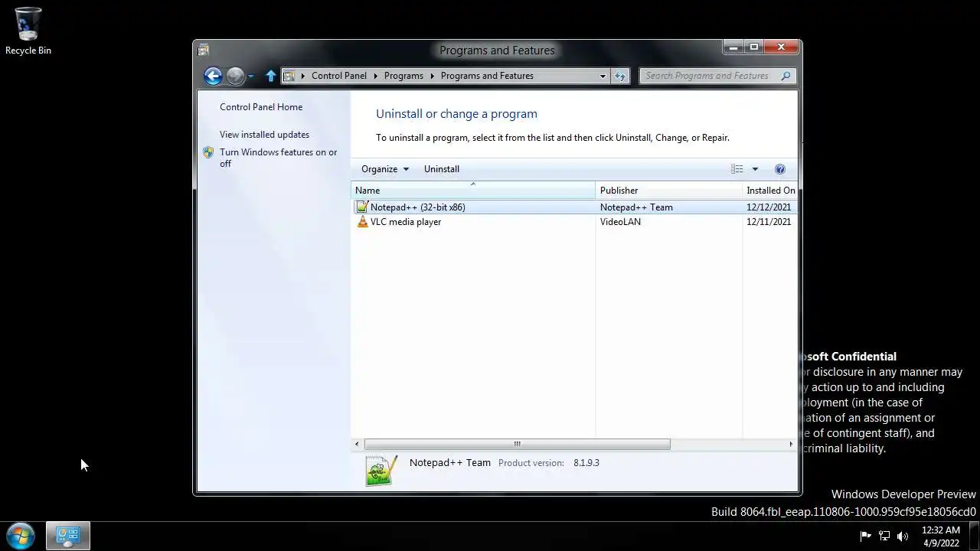The image size is (980, 551).
Task: Click the Show desktop strip
Action: point(974,536)
